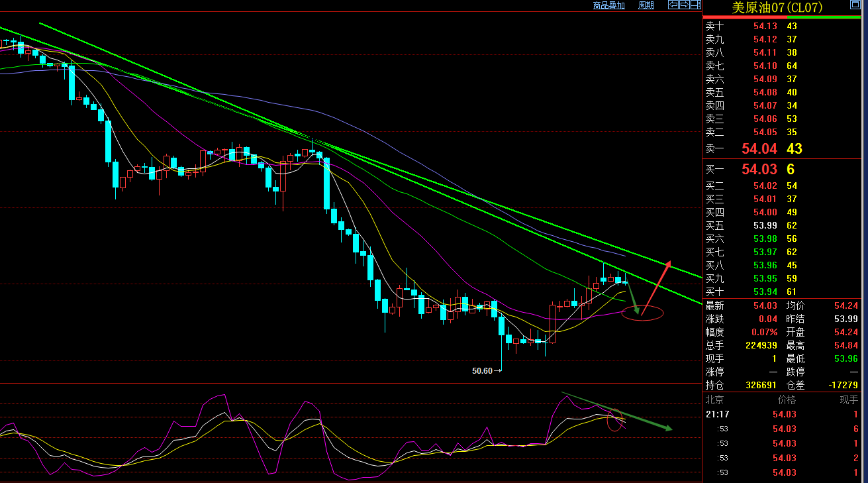868x483 pixels.
Task: Select the 买四 price 54.00
Action: 765,212
